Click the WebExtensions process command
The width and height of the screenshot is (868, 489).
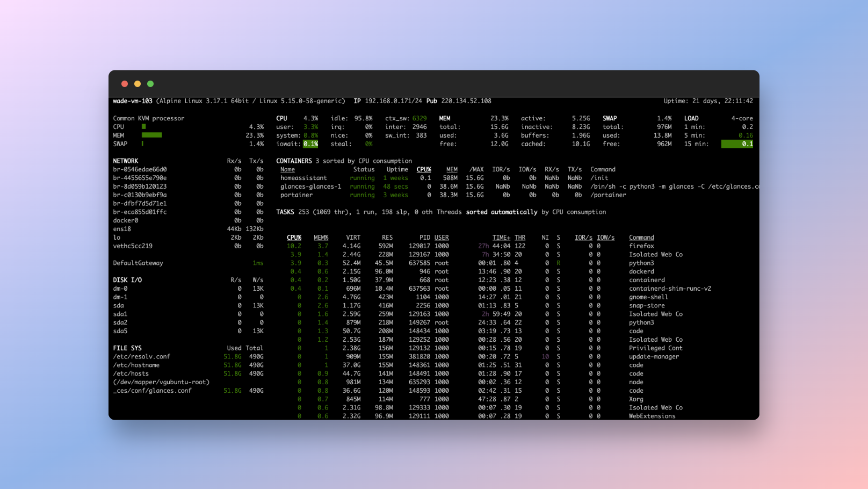pyautogui.click(x=652, y=416)
